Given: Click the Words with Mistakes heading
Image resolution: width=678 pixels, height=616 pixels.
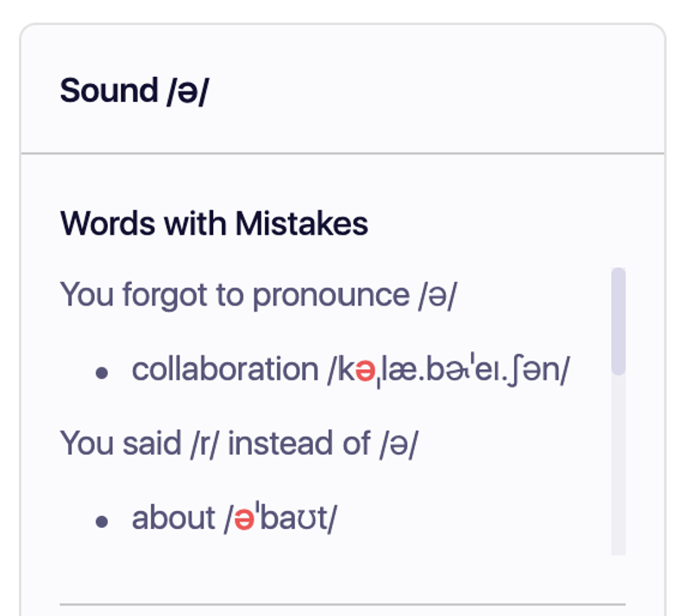Looking at the screenshot, I should click(214, 223).
